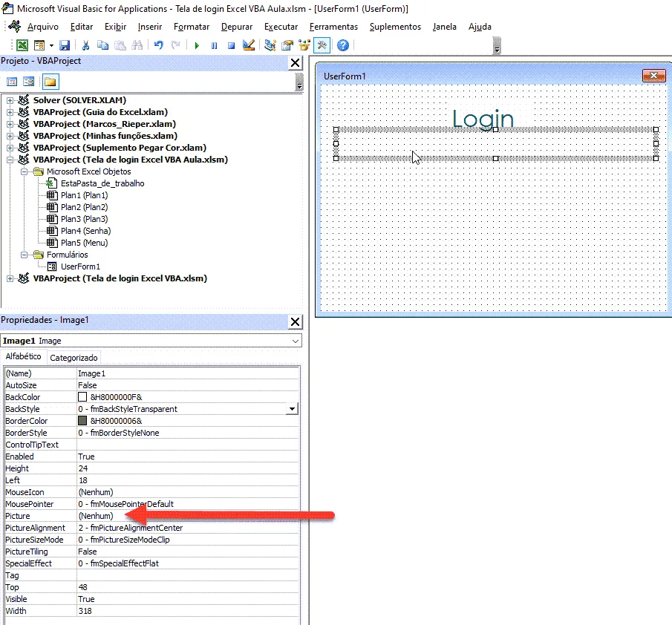
Task: Toggle Folders view in Project panel
Action: (50, 82)
